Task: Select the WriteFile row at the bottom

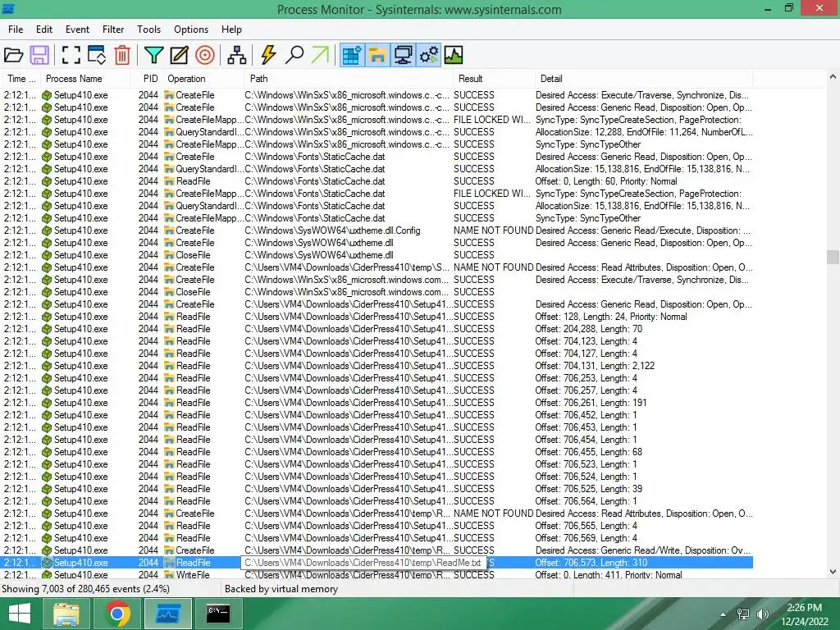Action: pos(377,575)
